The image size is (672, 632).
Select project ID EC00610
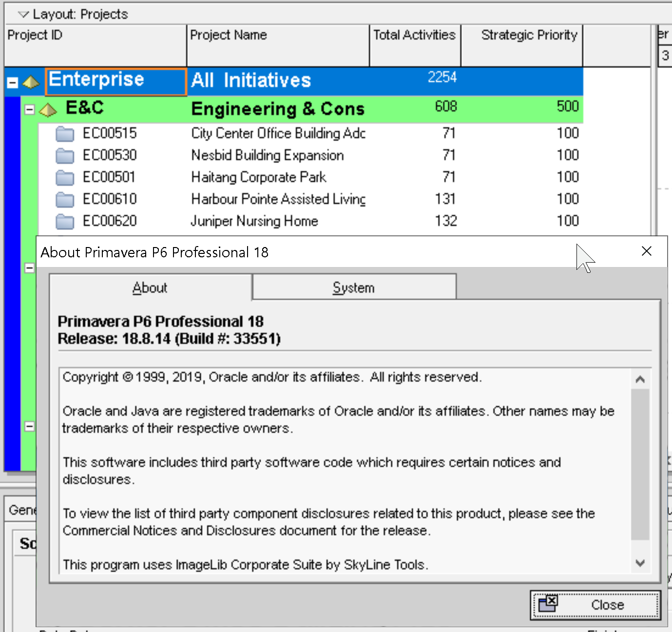(110, 199)
